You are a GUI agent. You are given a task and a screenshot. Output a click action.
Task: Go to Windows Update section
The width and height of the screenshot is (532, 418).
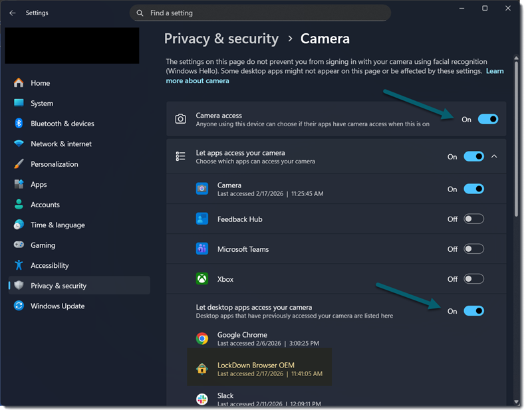[x=57, y=306]
